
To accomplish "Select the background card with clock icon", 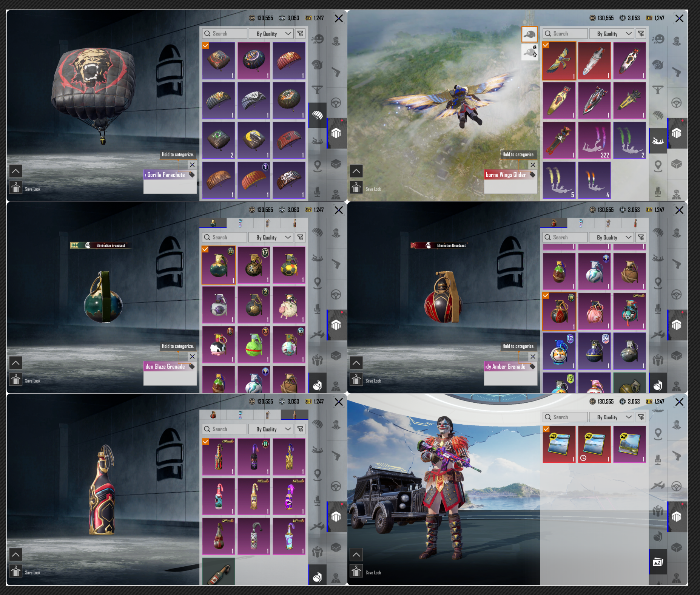I will click(x=594, y=444).
